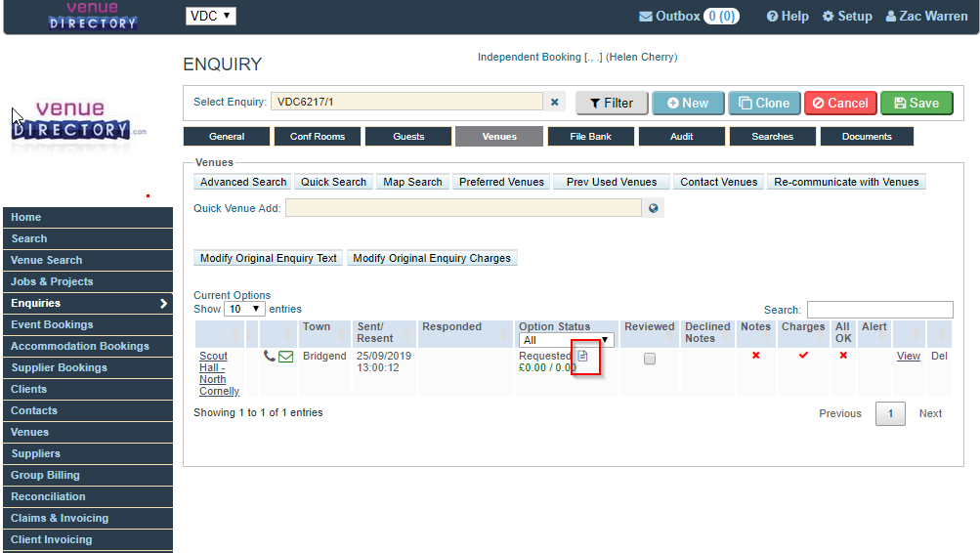Click the New enquiry button
Screen dimensions: 980x553
(688, 104)
